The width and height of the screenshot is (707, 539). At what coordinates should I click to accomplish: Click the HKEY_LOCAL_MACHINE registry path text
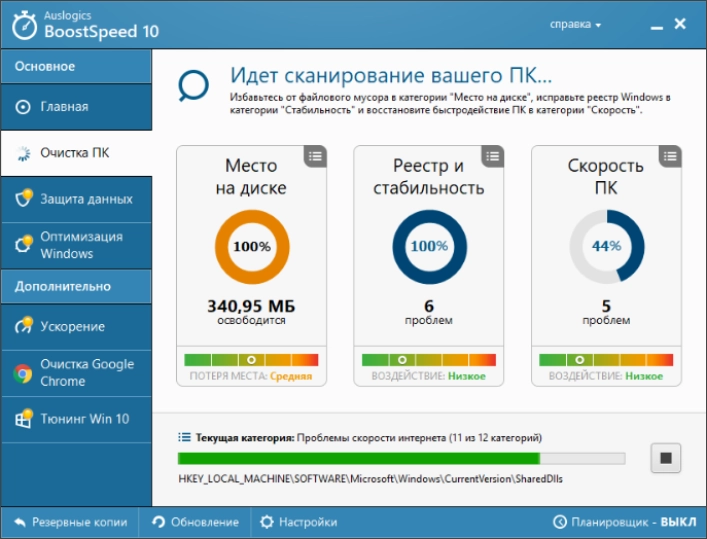370,479
